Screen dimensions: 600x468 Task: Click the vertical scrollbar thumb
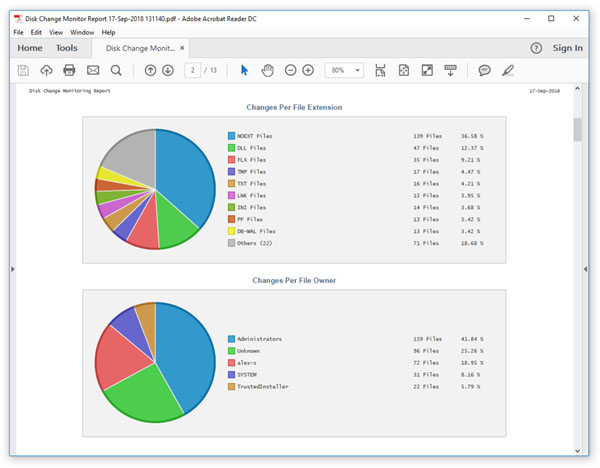point(577,129)
